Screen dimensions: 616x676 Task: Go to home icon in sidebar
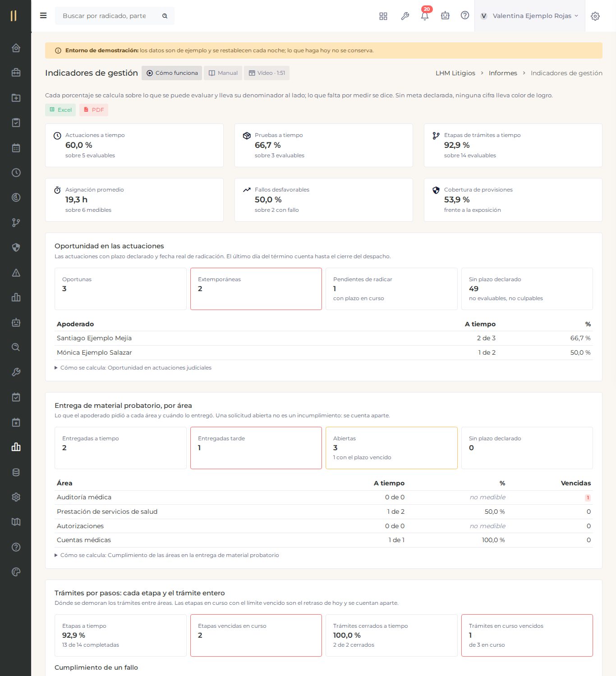[x=16, y=48]
